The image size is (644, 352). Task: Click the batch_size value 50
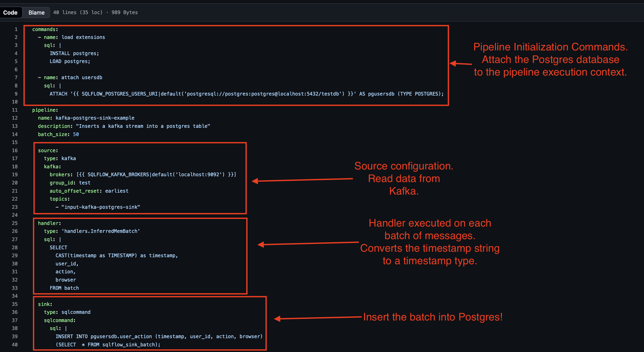point(76,134)
